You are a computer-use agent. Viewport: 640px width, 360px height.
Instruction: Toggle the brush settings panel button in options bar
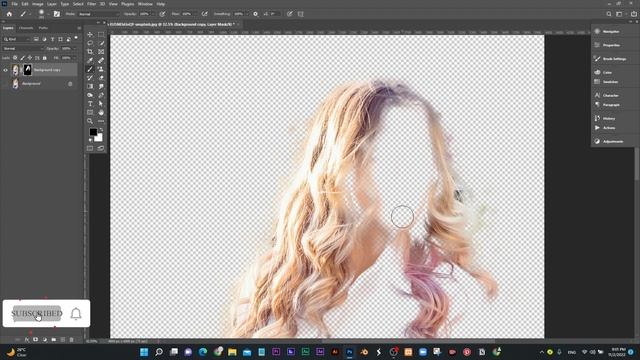(x=57, y=14)
